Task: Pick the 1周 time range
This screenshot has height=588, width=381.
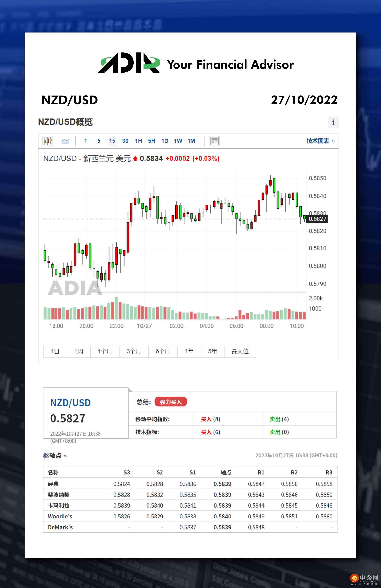Action: pyautogui.click(x=79, y=351)
